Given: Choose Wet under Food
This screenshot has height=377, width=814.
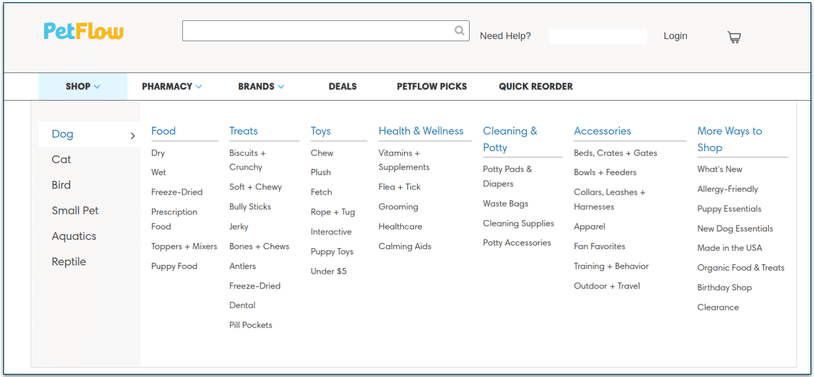Looking at the screenshot, I should coord(158,172).
